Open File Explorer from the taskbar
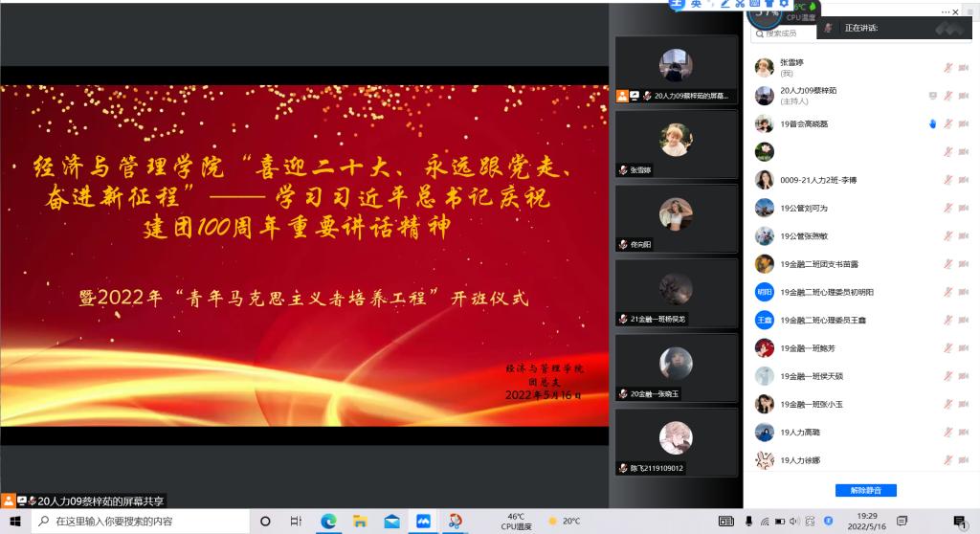This screenshot has width=980, height=534. click(x=360, y=522)
